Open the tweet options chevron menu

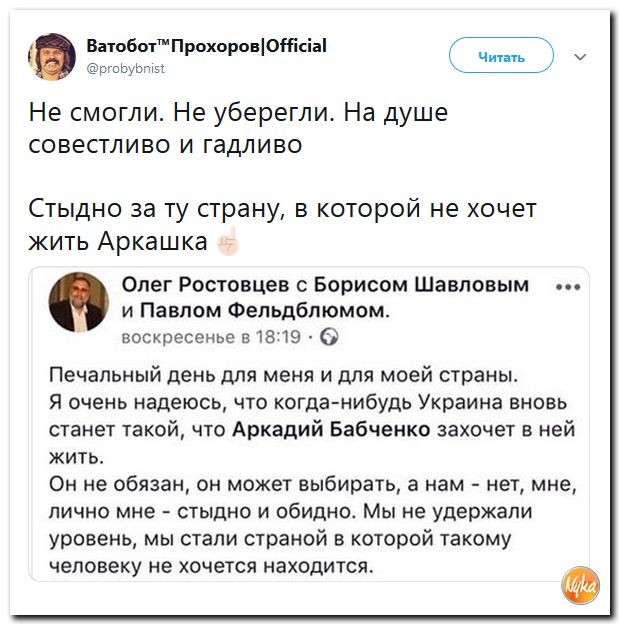581,57
